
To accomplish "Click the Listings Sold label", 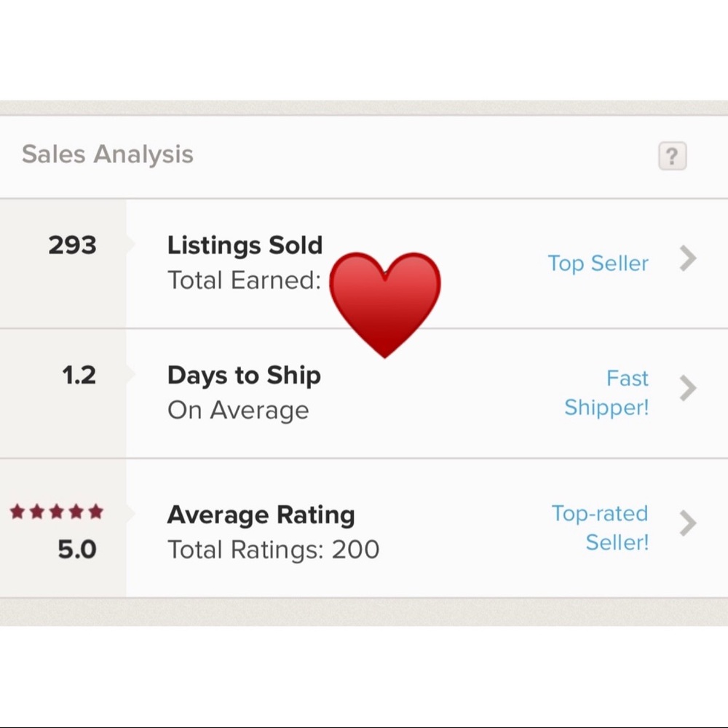I will click(x=245, y=245).
